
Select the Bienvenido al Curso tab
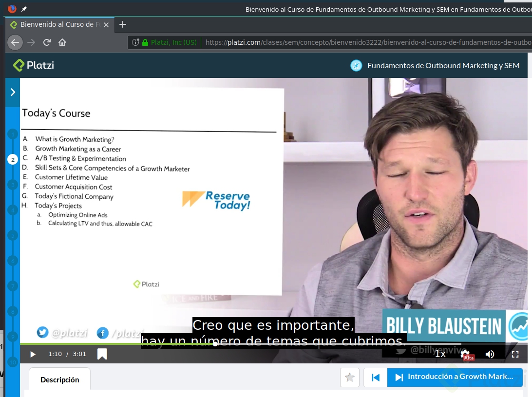[60, 24]
